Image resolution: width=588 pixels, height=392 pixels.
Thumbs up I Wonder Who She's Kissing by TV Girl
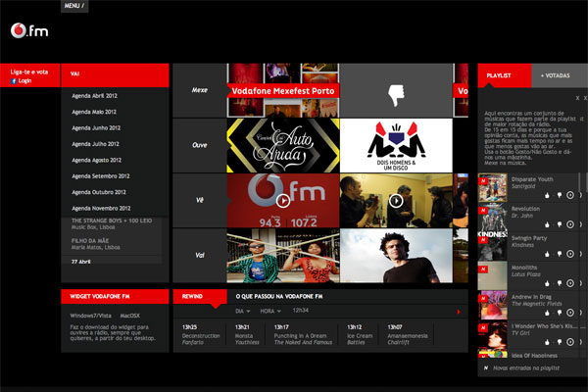coord(547,342)
